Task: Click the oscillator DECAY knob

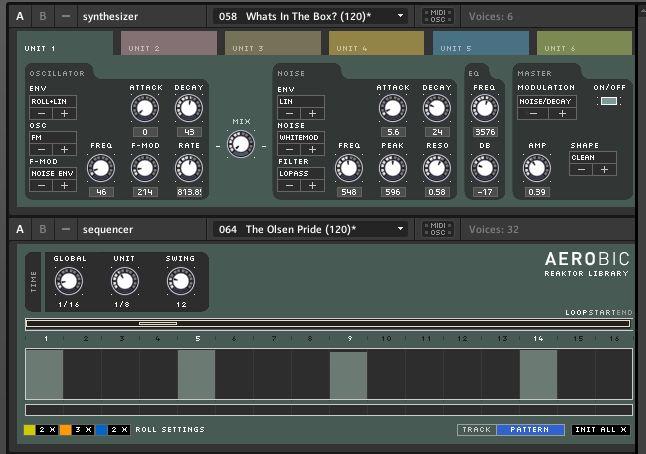Action: pyautogui.click(x=189, y=108)
